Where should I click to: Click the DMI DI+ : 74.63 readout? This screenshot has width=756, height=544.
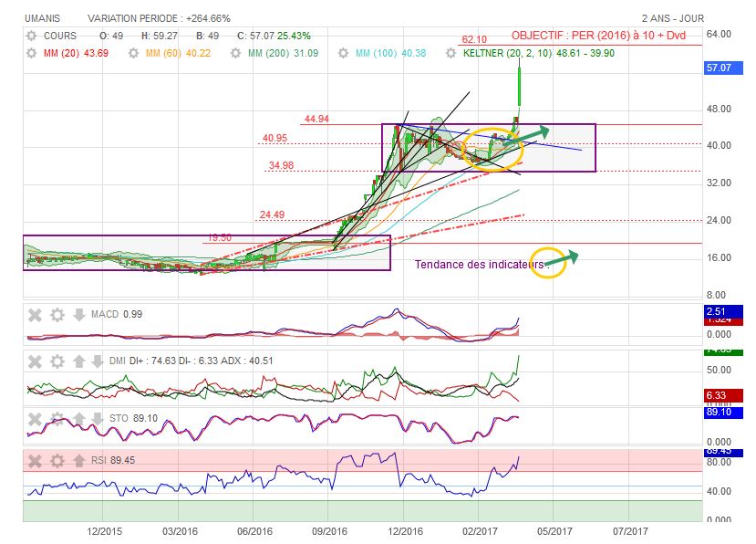191,361
